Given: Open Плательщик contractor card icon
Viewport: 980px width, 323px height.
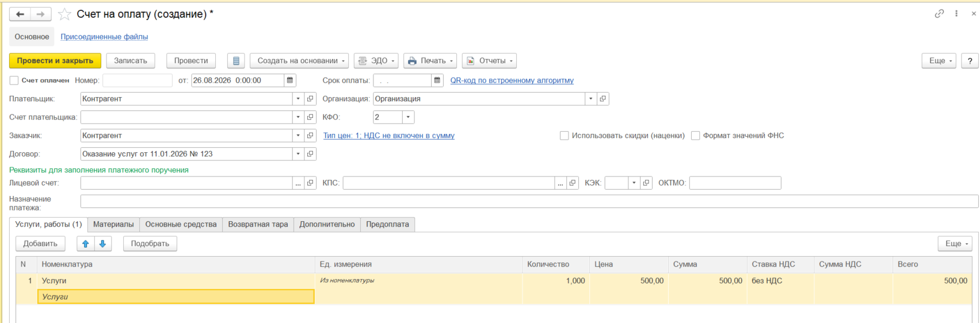Looking at the screenshot, I should [x=310, y=99].
